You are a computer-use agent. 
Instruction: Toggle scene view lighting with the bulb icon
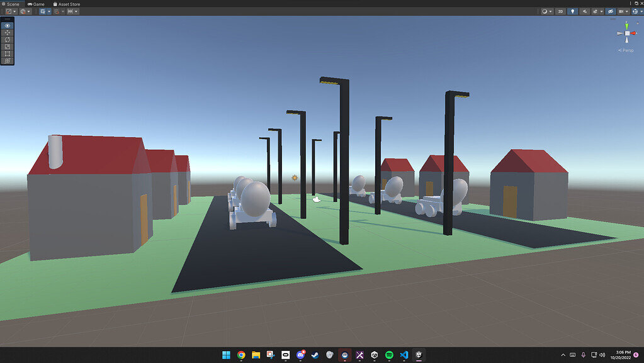click(x=573, y=11)
